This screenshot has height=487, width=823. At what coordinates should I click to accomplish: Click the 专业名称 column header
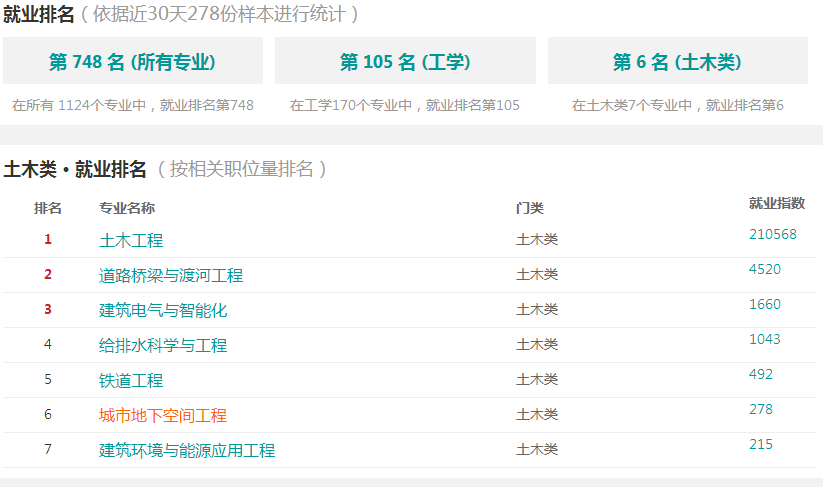coord(127,208)
